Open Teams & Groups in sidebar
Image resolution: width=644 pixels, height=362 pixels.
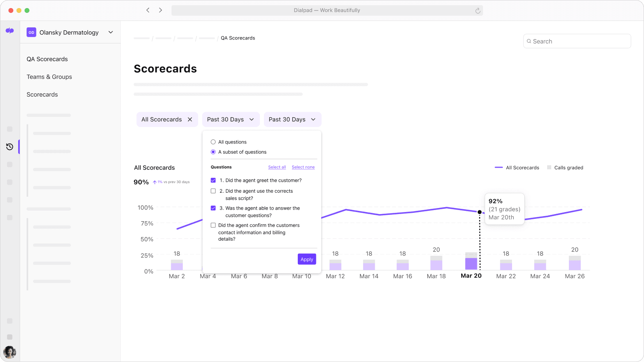click(49, 77)
